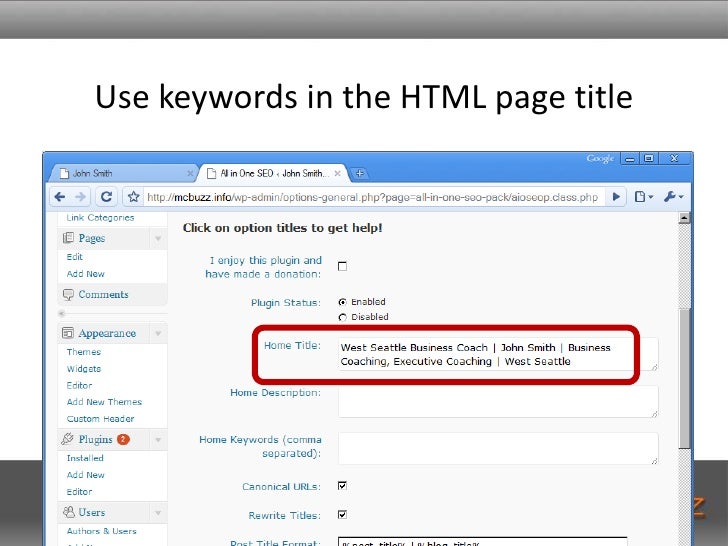This screenshot has height=546, width=728.
Task: Select the Enabled plugin status radio
Action: 342,302
